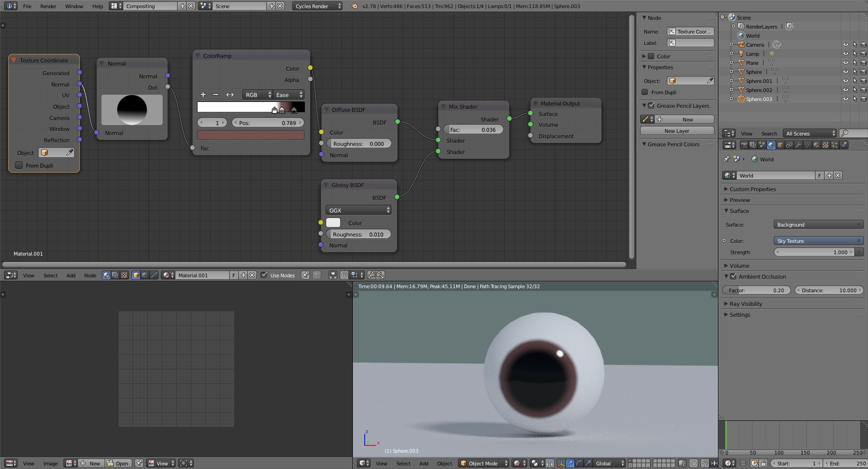Image resolution: width=868 pixels, height=469 pixels.
Task: Choose object shader source (cube icon)
Action: pyautogui.click(x=136, y=275)
